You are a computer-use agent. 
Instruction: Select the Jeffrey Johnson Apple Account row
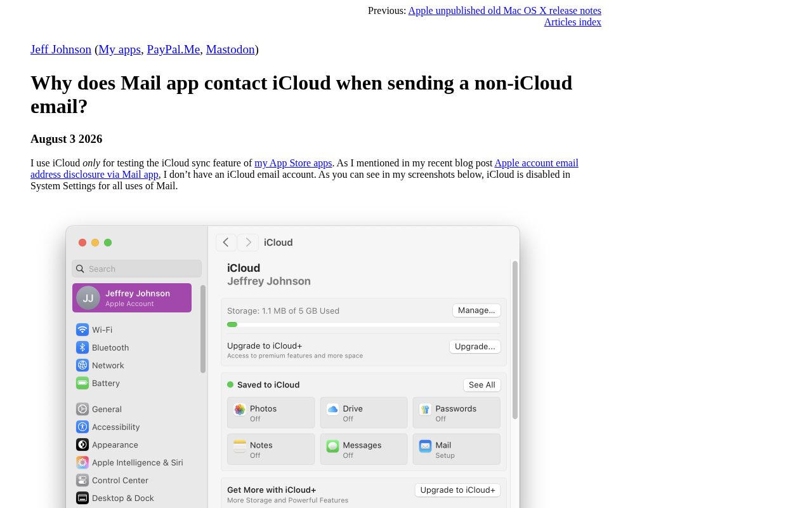click(132, 298)
